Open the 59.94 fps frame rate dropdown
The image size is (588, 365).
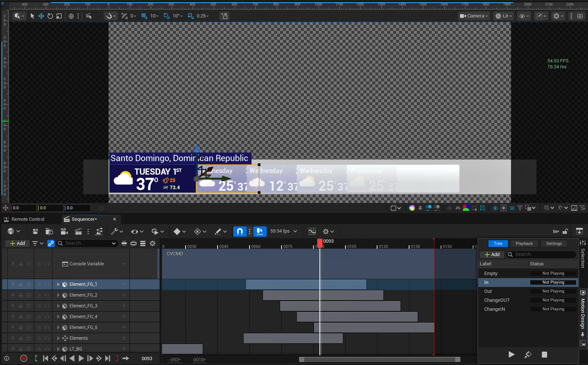[284, 231]
